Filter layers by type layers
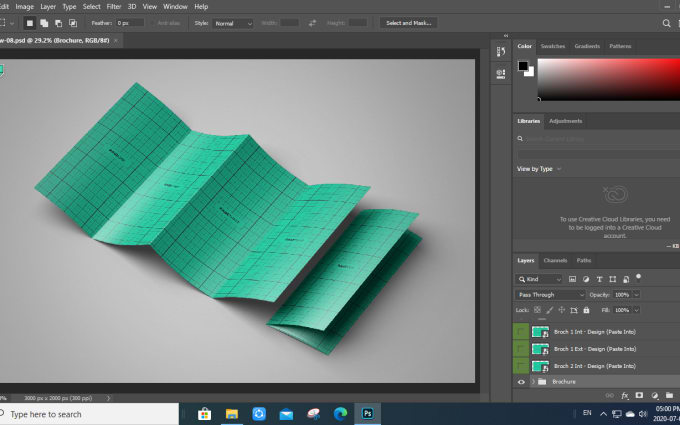 click(599, 279)
